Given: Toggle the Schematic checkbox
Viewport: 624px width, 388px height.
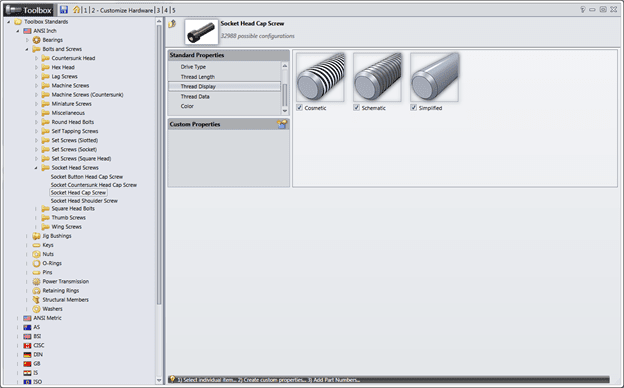Looking at the screenshot, I should 357,107.
